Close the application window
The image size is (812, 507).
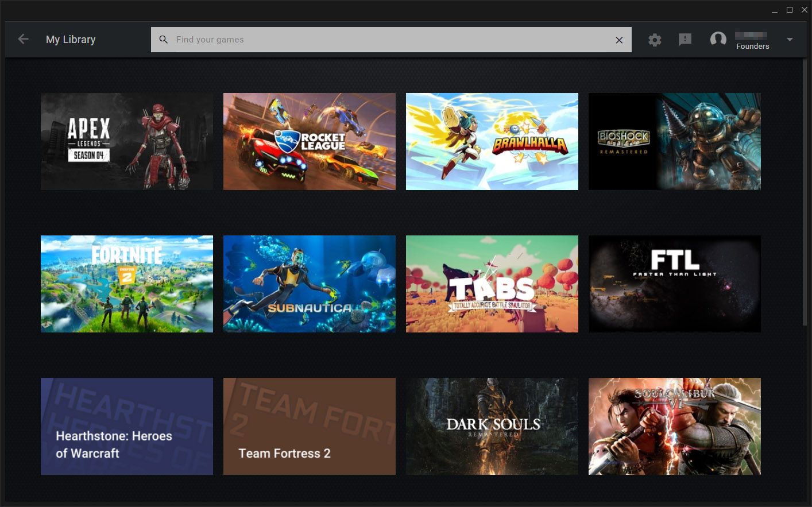(805, 10)
